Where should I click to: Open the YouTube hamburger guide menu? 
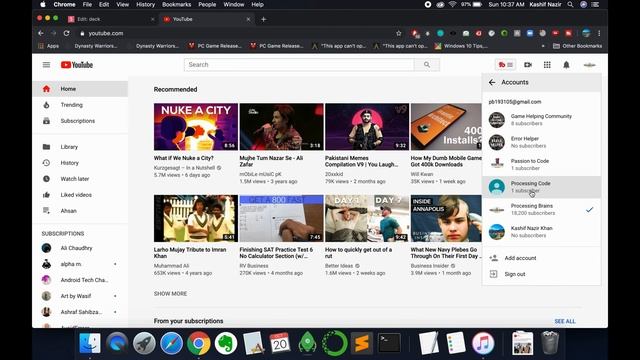47,65
